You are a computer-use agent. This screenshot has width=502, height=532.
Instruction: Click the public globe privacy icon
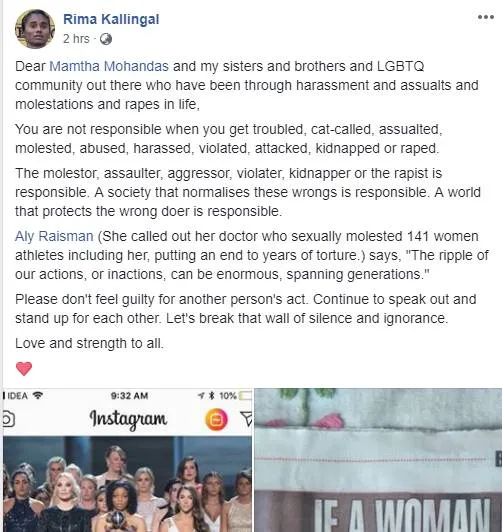[x=106, y=39]
